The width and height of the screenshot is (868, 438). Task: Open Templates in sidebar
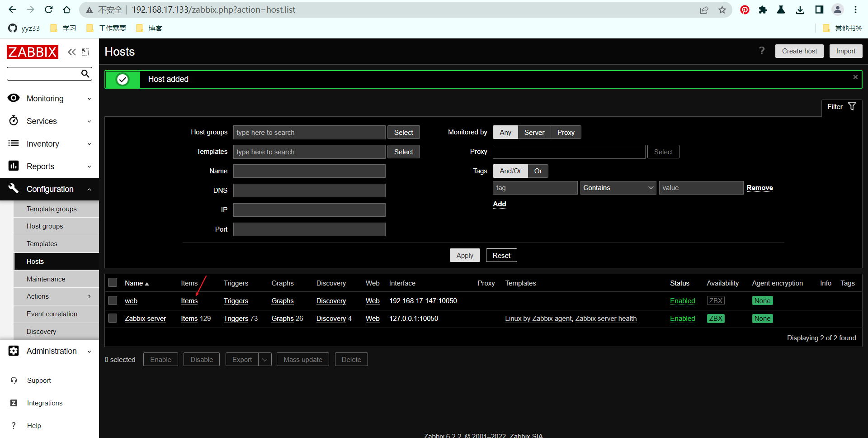(42, 243)
